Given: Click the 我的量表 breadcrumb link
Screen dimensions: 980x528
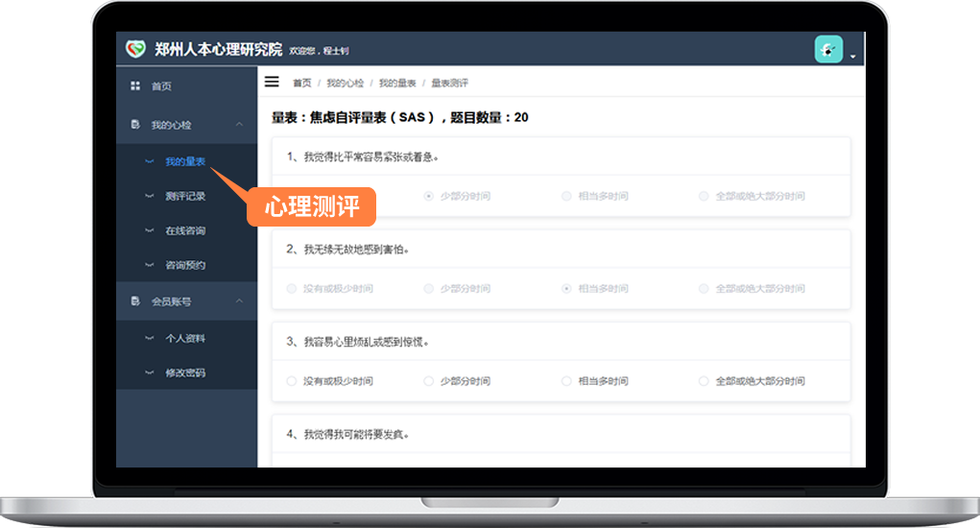Looking at the screenshot, I should [x=397, y=83].
